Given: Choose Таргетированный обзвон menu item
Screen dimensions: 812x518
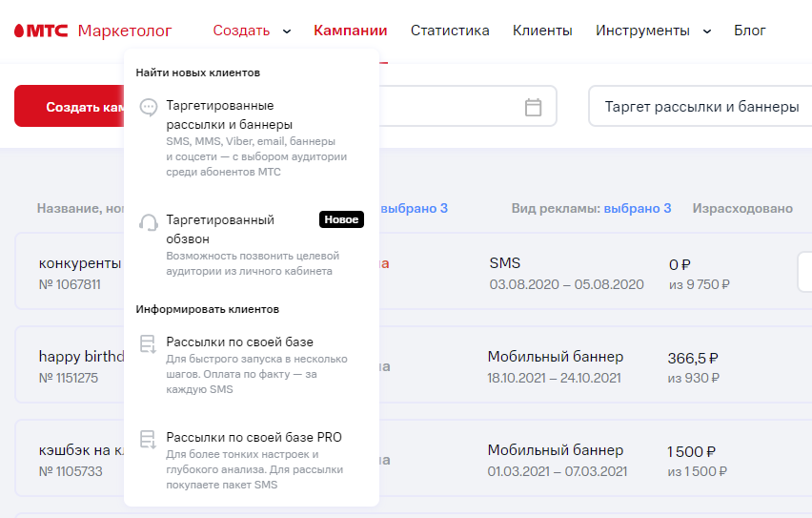Looking at the screenshot, I should pyautogui.click(x=220, y=229).
